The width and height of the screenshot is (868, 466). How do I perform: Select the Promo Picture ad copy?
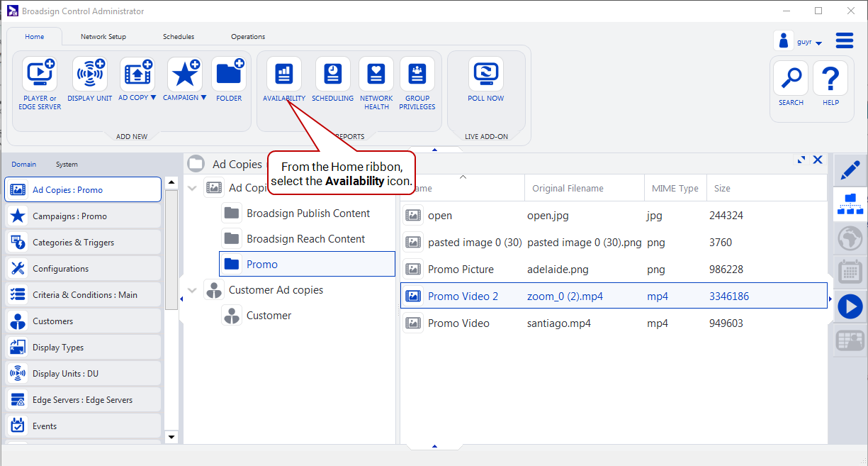(x=614, y=270)
